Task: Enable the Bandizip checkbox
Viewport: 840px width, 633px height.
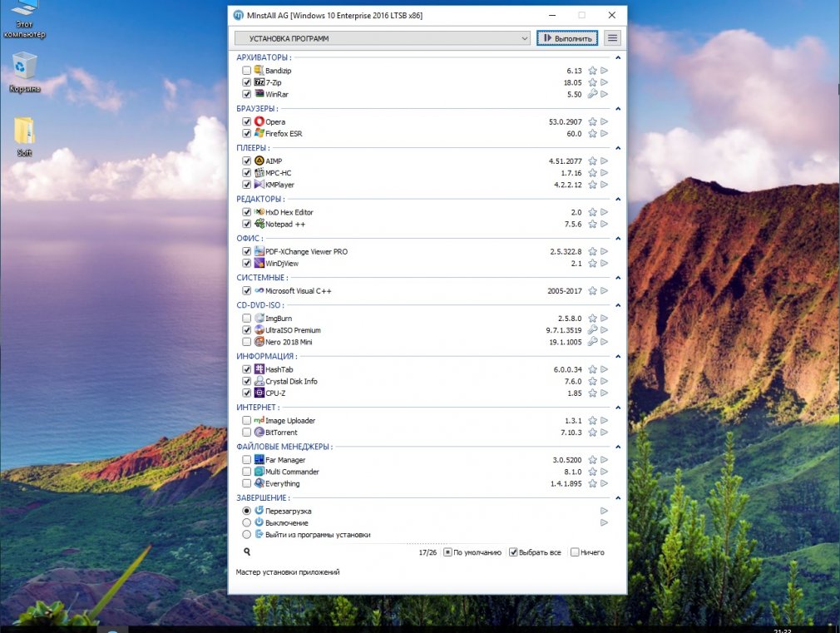Action: tap(246, 71)
